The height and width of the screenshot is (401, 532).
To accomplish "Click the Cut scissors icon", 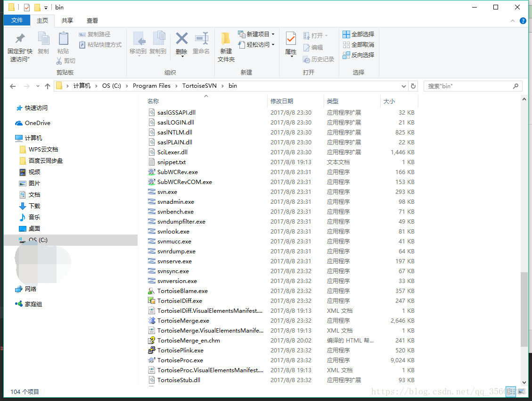I will (59, 61).
